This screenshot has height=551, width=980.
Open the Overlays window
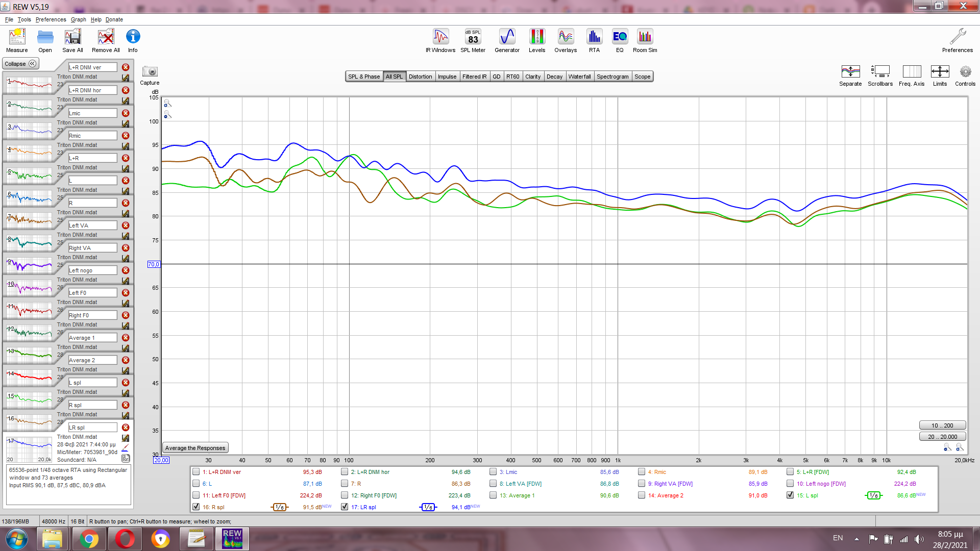pyautogui.click(x=566, y=40)
